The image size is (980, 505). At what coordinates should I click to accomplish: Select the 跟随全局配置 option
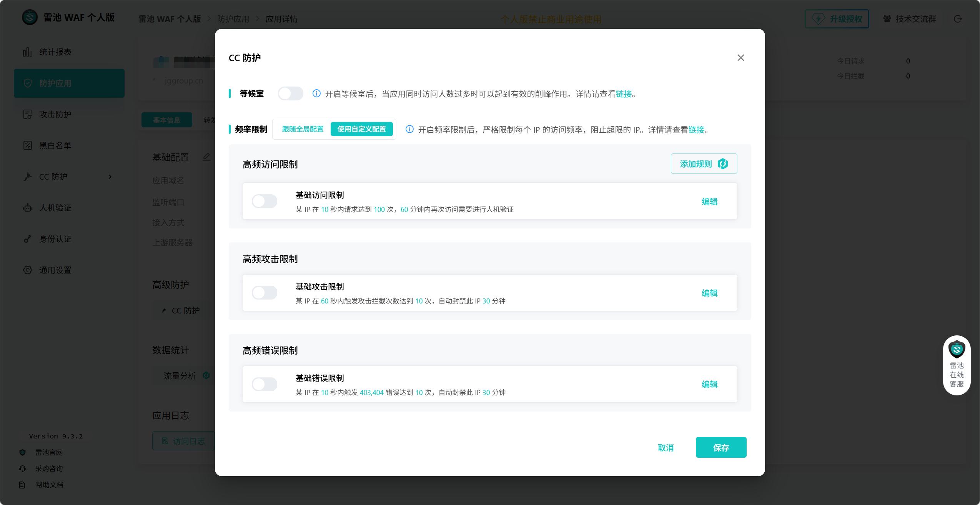(303, 129)
